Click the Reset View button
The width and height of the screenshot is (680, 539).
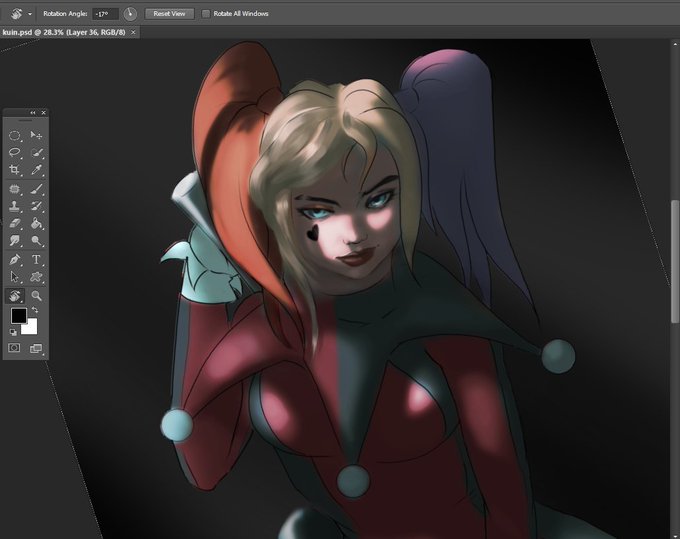(x=169, y=14)
